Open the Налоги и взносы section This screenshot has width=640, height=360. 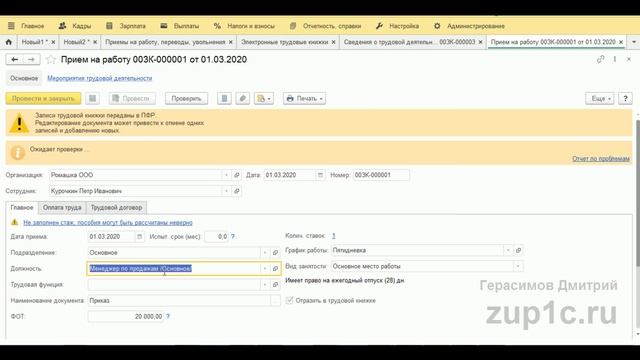pos(244,26)
